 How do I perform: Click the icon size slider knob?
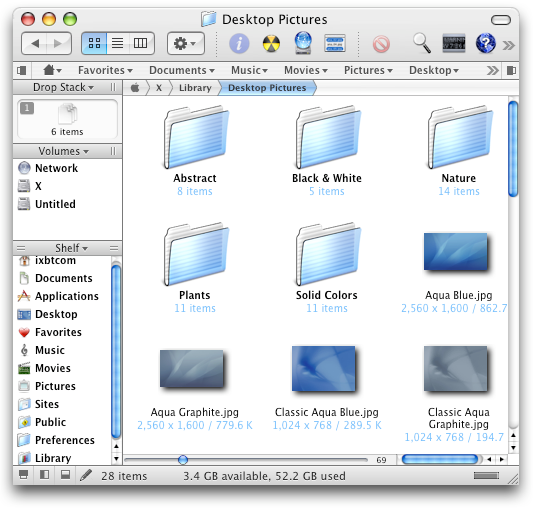tap(183, 460)
